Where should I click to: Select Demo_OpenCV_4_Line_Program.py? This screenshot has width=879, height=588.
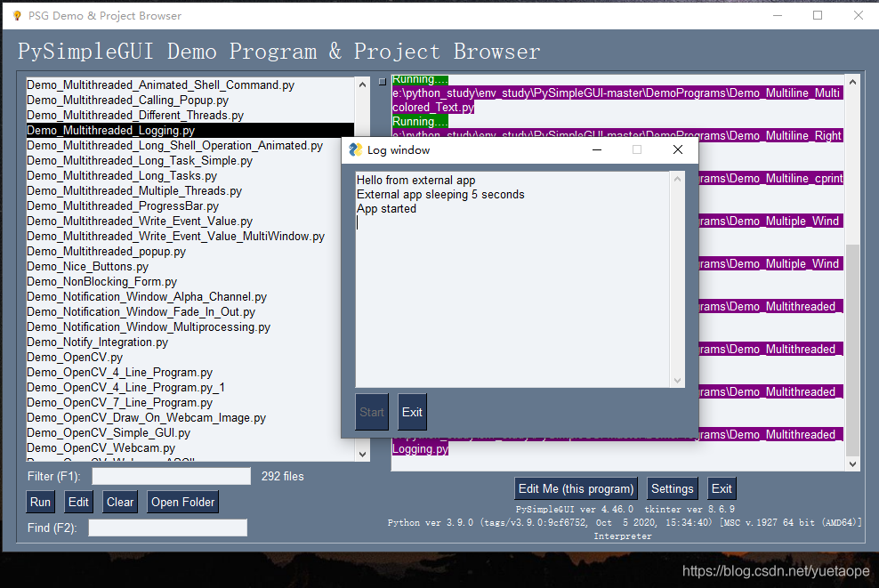[190, 373]
